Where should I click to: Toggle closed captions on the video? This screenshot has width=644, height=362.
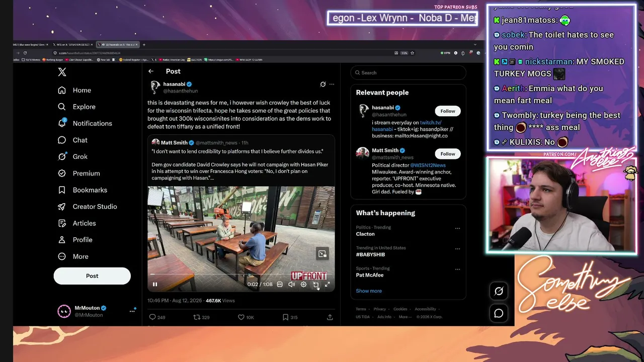tap(280, 285)
